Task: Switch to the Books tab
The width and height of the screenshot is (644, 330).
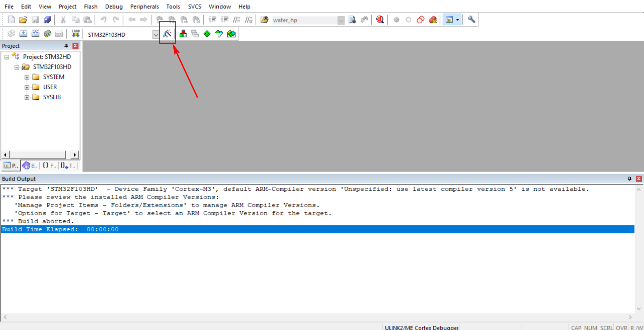Action: coord(30,166)
